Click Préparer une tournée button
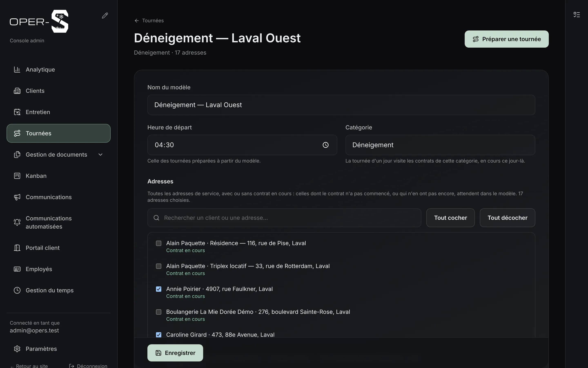This screenshot has width=588, height=368. 507,39
